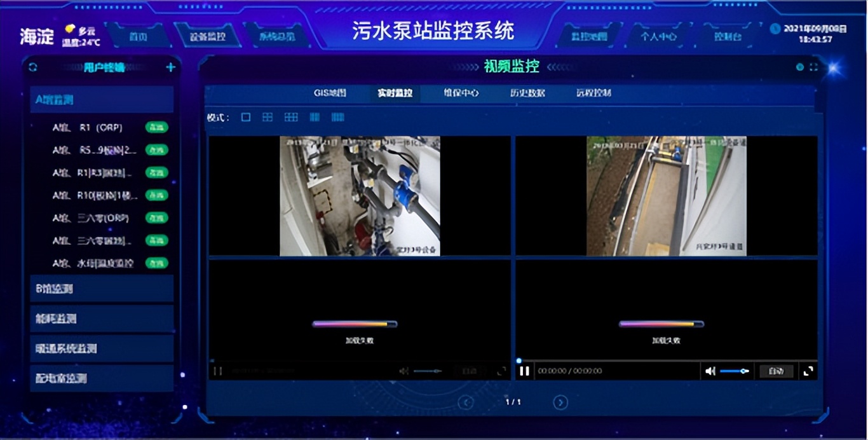Select the widest multi-column layout icon
868x440 pixels.
pyautogui.click(x=337, y=117)
